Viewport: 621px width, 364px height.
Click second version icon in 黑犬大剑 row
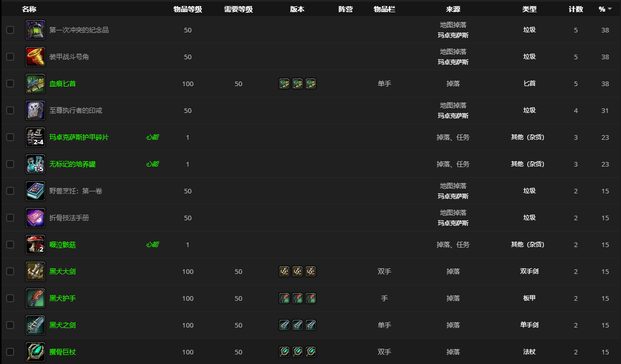[298, 271]
